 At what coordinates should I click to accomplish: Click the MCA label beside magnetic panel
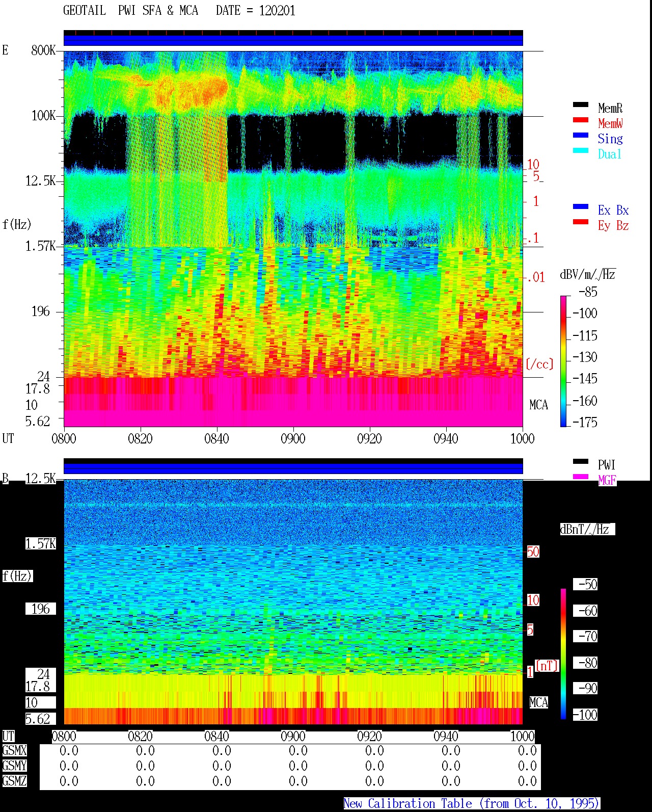coord(538,703)
